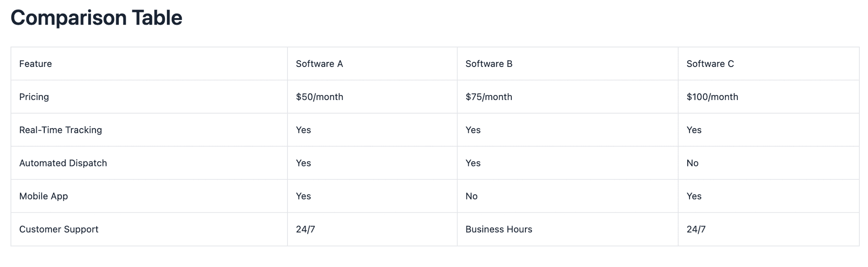868x267 pixels.
Task: Click the $75/month price cell
Action: pyautogui.click(x=567, y=97)
